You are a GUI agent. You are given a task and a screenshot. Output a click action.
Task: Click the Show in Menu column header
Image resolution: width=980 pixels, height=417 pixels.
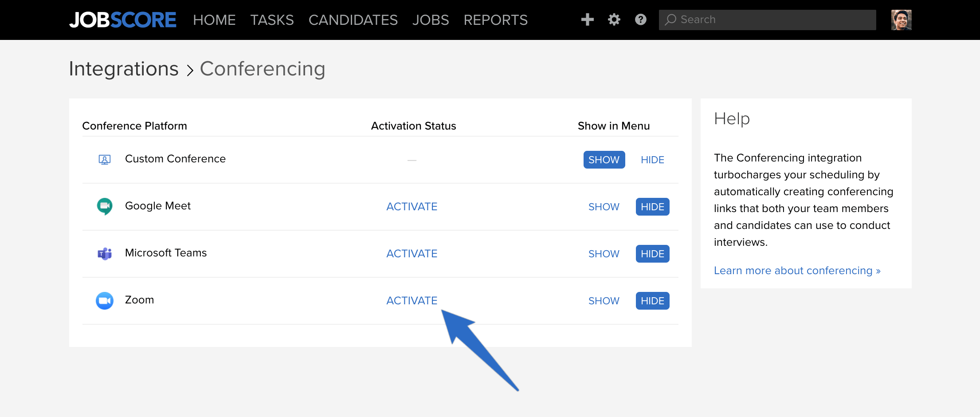[x=614, y=126]
